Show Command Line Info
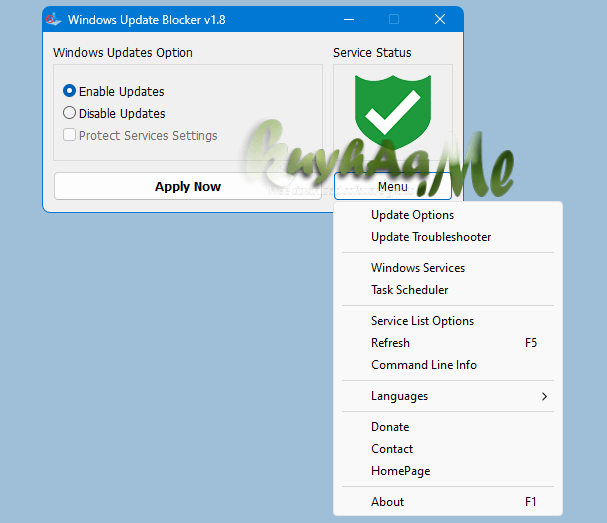 [448, 365]
